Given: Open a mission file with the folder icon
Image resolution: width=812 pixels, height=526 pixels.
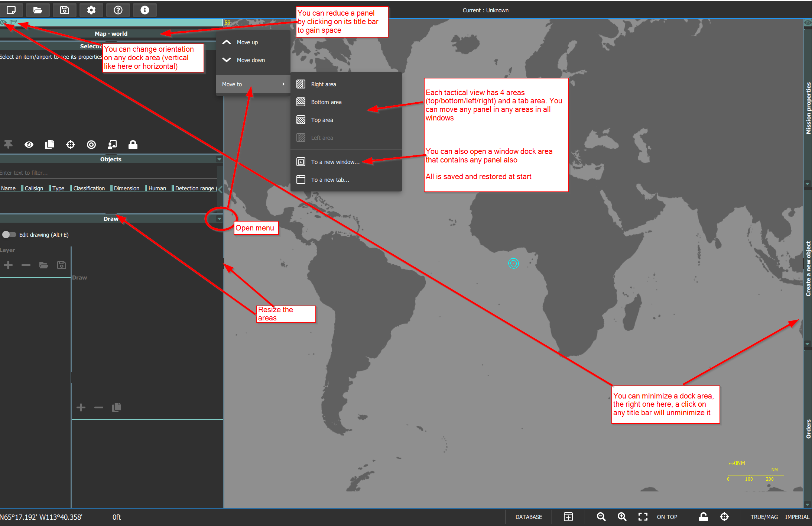Looking at the screenshot, I should click(x=38, y=10).
